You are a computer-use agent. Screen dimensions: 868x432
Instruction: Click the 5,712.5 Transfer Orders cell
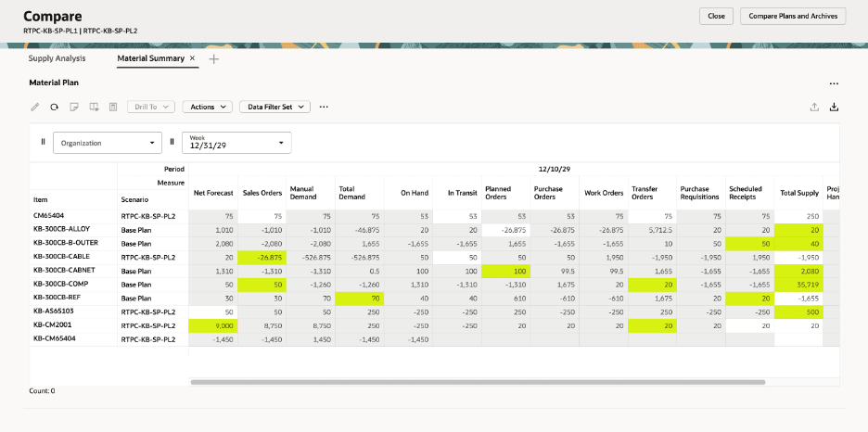click(652, 230)
